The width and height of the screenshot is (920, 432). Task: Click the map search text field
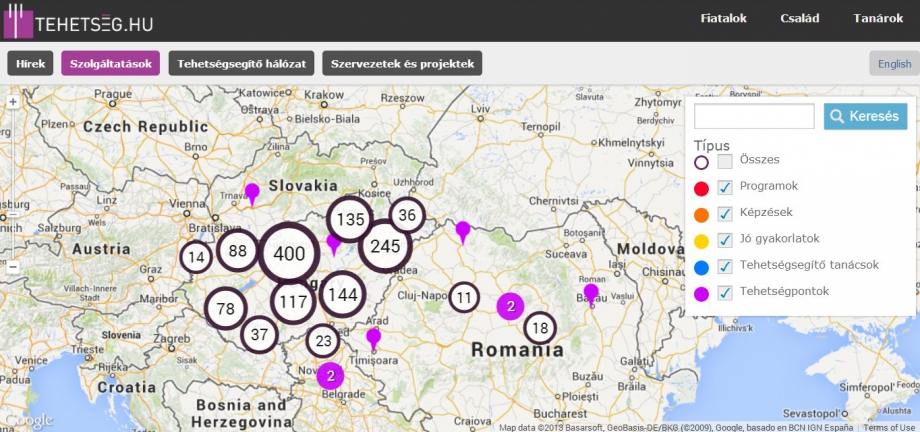pos(754,116)
